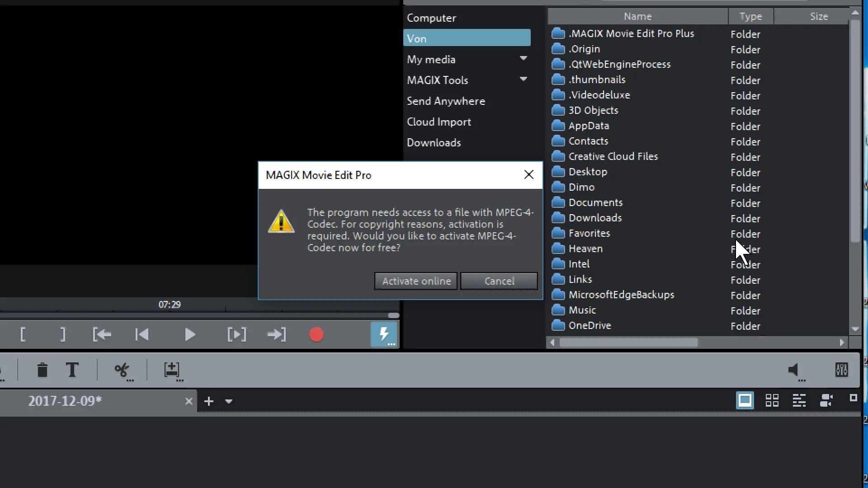Viewport: 868px width, 488px height.
Task: Click the red record button
Action: [x=316, y=335]
